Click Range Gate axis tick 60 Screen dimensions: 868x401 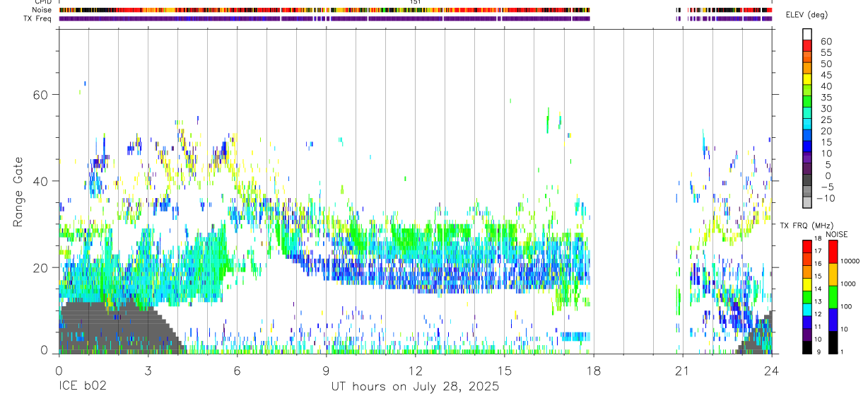coord(42,94)
